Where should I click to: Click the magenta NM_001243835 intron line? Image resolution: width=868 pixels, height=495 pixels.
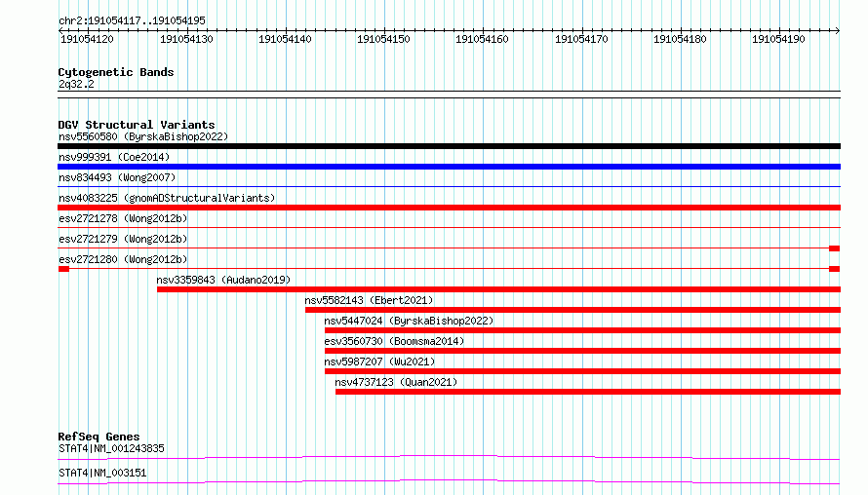click(449, 456)
